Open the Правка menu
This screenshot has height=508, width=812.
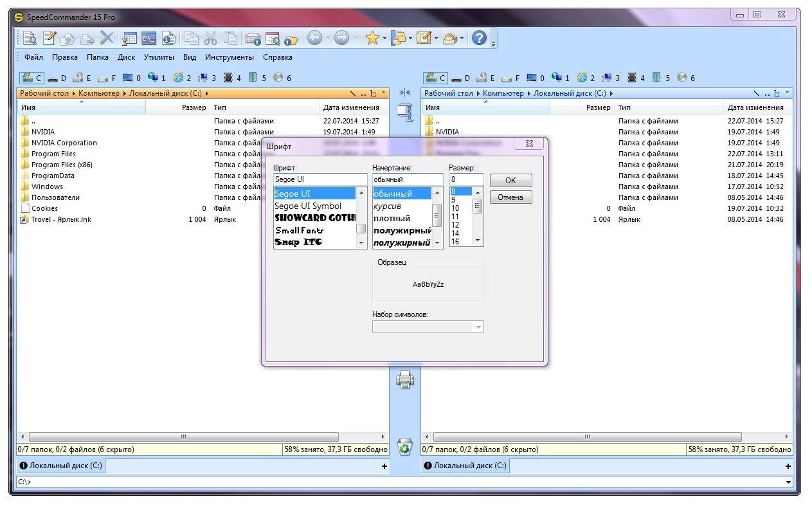coord(65,57)
